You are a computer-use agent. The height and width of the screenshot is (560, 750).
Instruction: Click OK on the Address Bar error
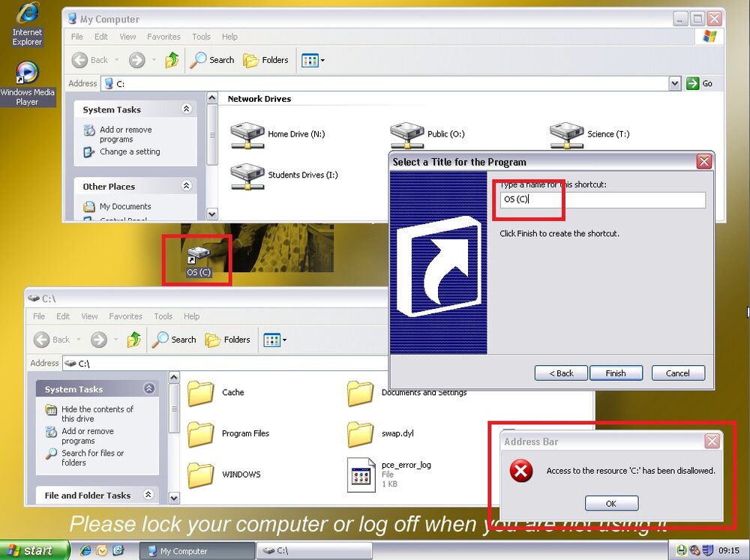point(611,504)
